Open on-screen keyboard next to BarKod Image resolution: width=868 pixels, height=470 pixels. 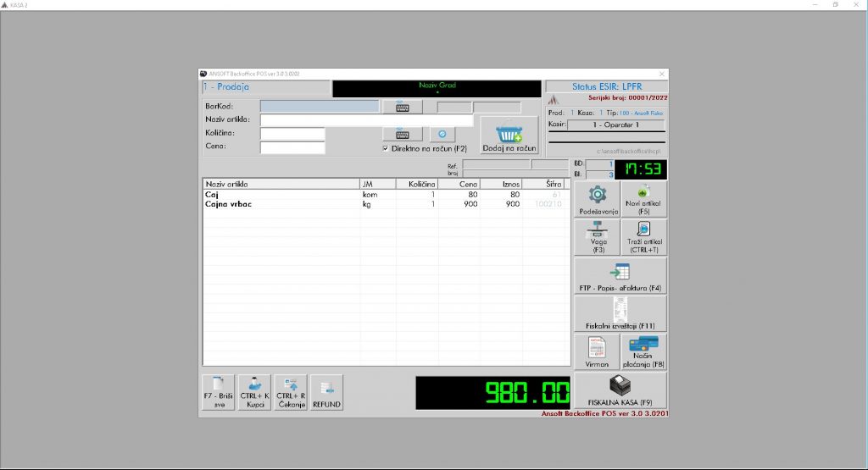tap(402, 107)
